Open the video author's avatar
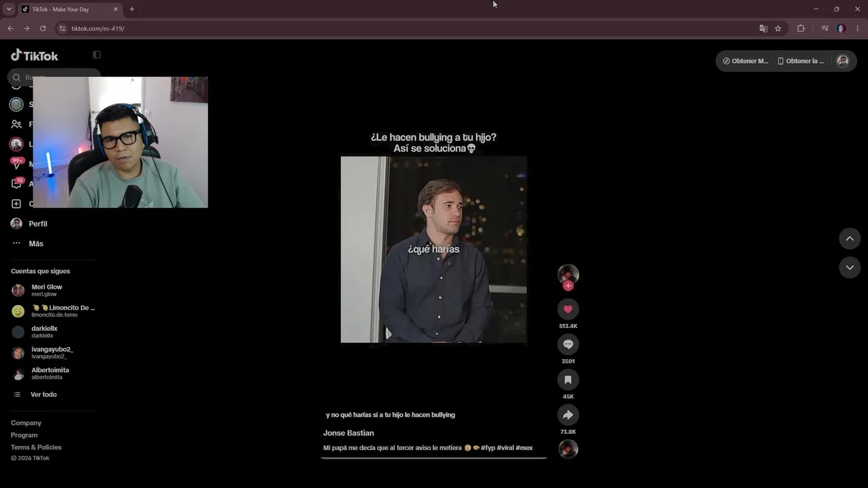 tap(568, 274)
